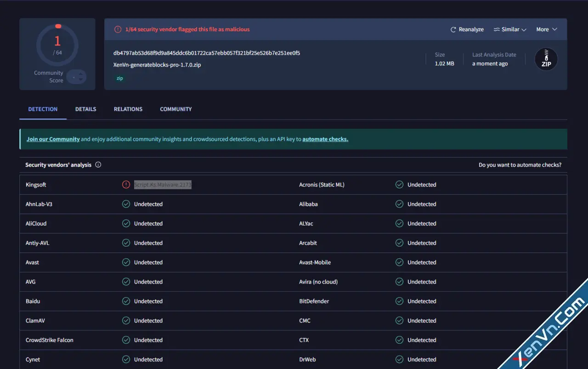Click the file hash db4797ab53d6... text
Viewport: 588px width, 369px height.
pyautogui.click(x=207, y=53)
